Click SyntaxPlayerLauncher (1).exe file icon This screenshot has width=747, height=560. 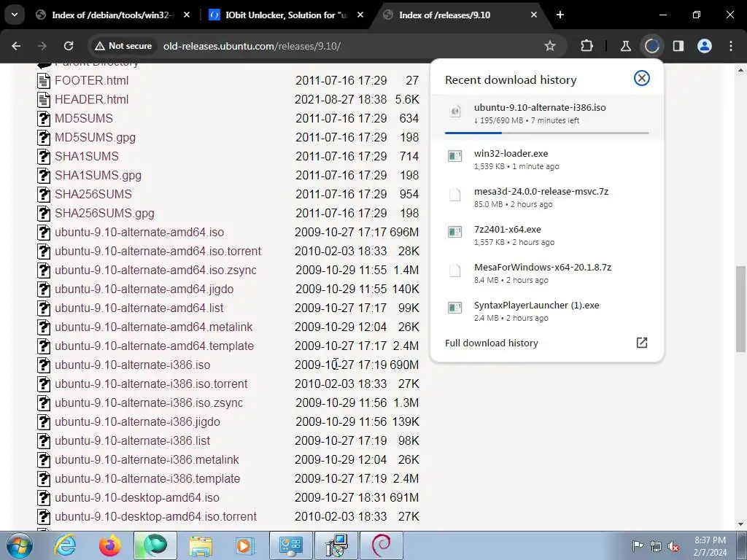click(x=455, y=308)
